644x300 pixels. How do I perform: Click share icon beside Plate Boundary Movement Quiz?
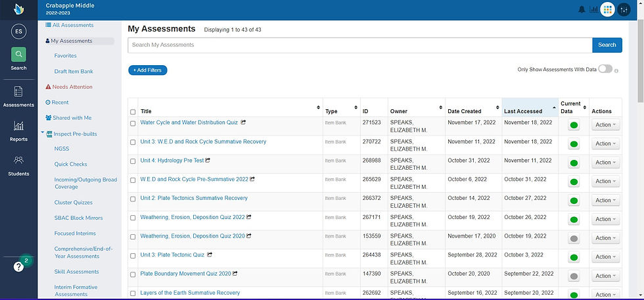coord(235,274)
